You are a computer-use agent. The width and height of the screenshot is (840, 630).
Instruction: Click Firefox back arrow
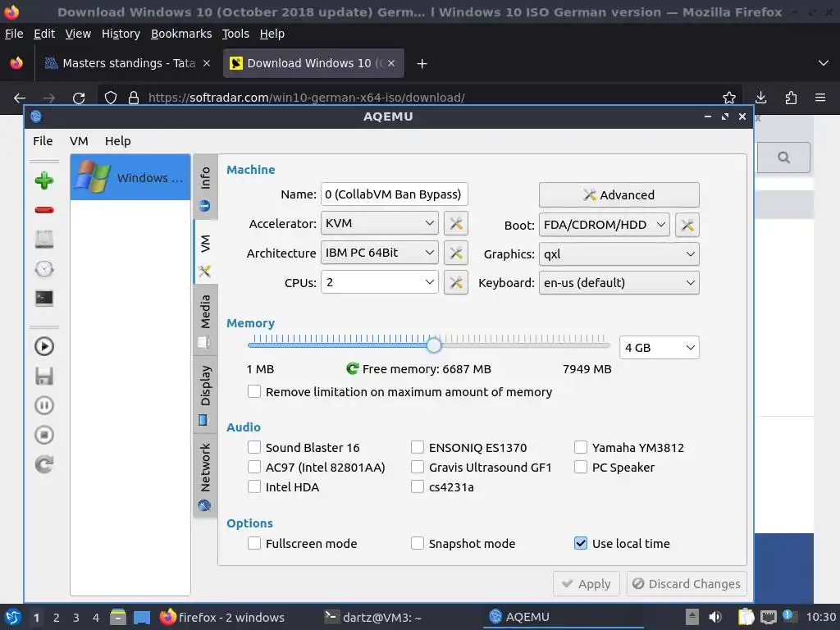[20, 98]
